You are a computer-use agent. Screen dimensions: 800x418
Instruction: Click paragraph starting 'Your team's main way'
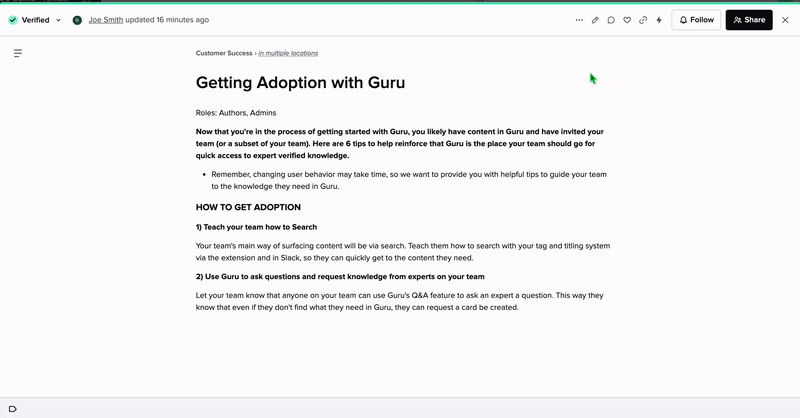[403, 252]
